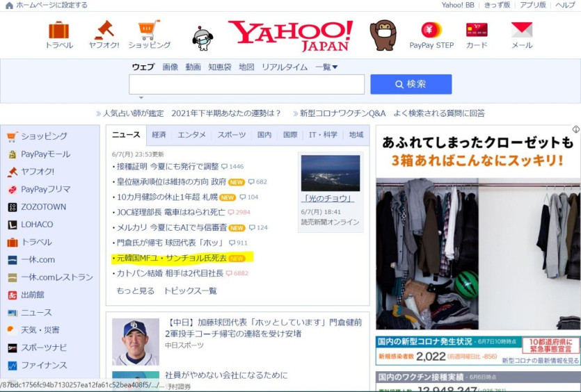Screen dimensions: 581x392
Task: Click the masked monkey mascot icon
Action: 383,35
